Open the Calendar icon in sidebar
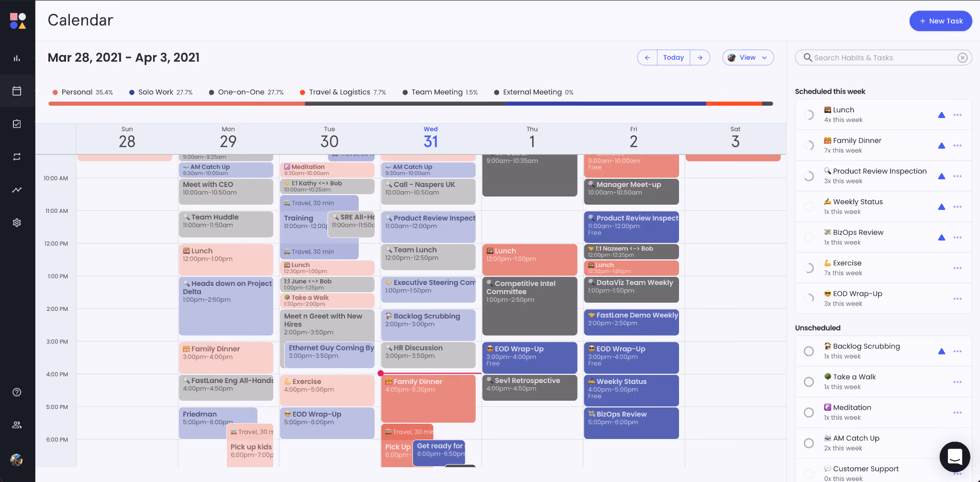The image size is (980, 482). [17, 91]
